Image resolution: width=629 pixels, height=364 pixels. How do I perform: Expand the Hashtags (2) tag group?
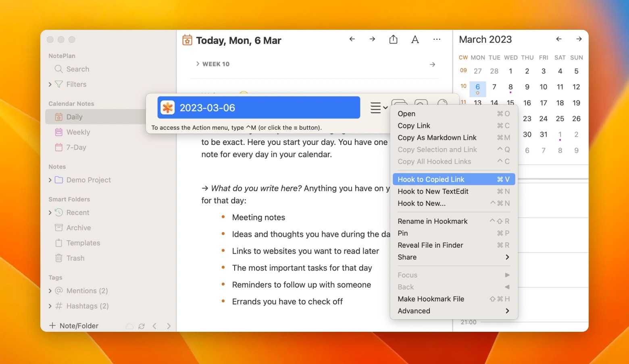[50, 306]
